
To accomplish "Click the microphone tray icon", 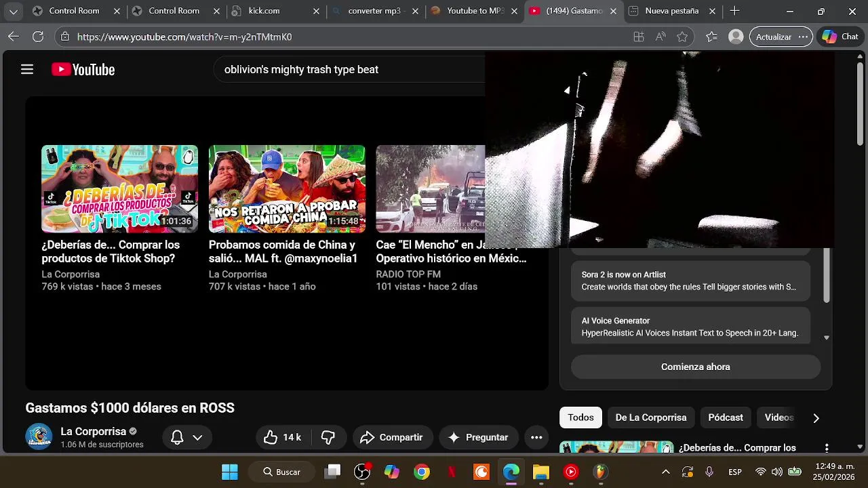I will [709, 472].
